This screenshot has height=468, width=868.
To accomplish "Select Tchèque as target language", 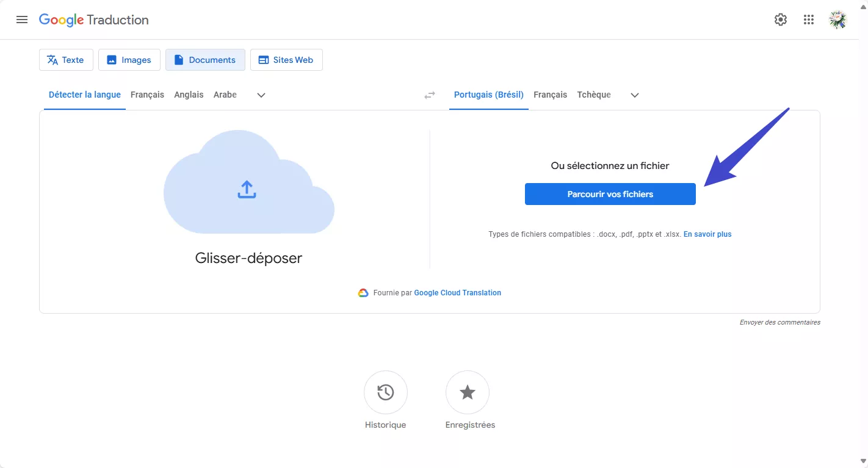I will [x=593, y=95].
